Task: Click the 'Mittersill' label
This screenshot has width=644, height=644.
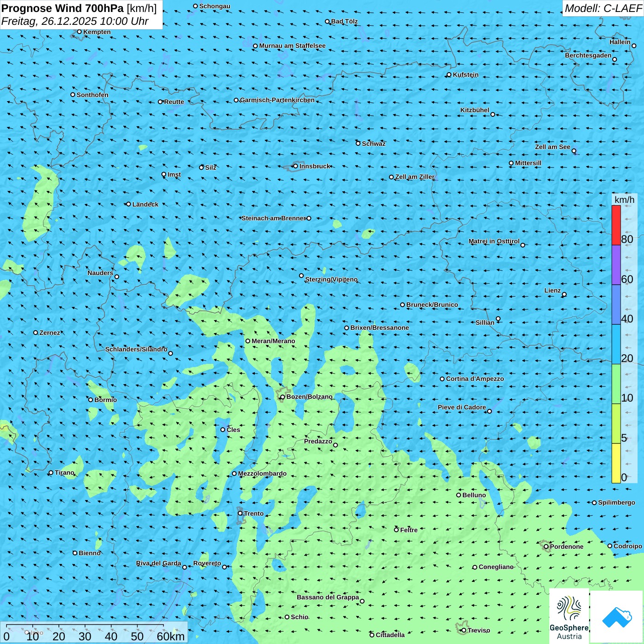Action: click(x=528, y=163)
